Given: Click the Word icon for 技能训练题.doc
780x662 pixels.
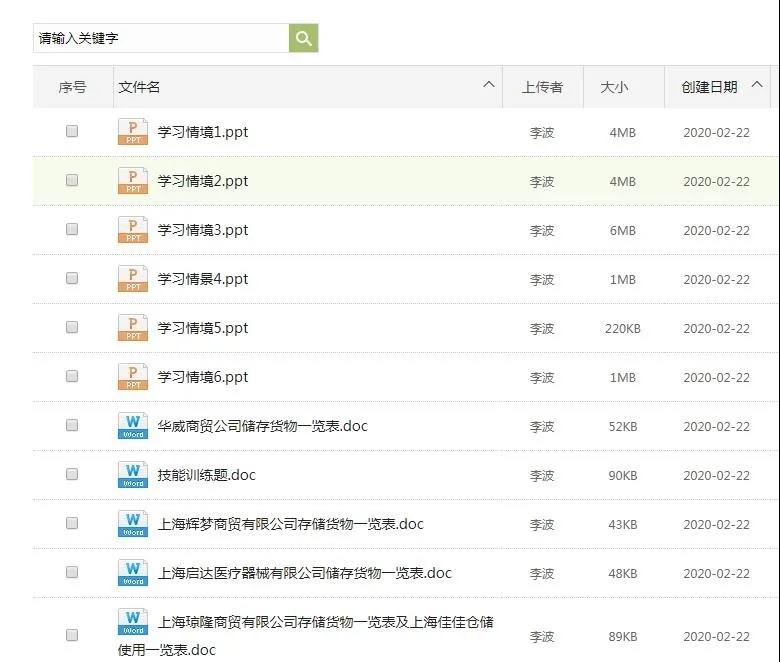Looking at the screenshot, I should tap(132, 475).
